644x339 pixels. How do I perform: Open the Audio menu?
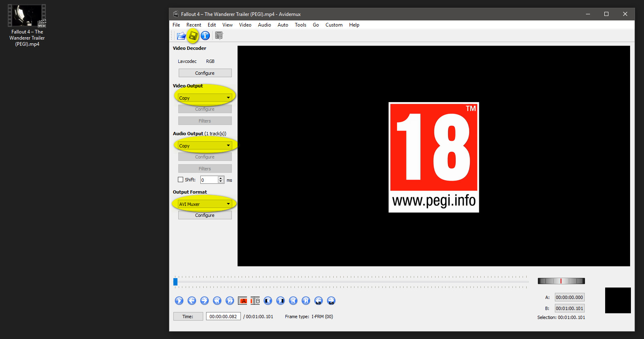pyautogui.click(x=265, y=25)
